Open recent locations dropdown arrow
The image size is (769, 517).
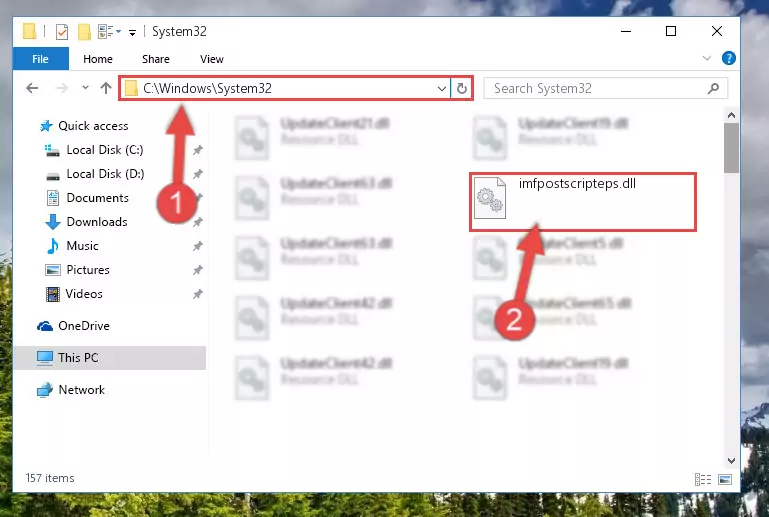pyautogui.click(x=85, y=88)
